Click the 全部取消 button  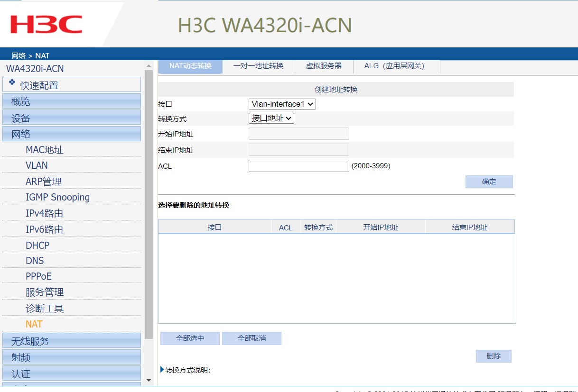tap(252, 338)
